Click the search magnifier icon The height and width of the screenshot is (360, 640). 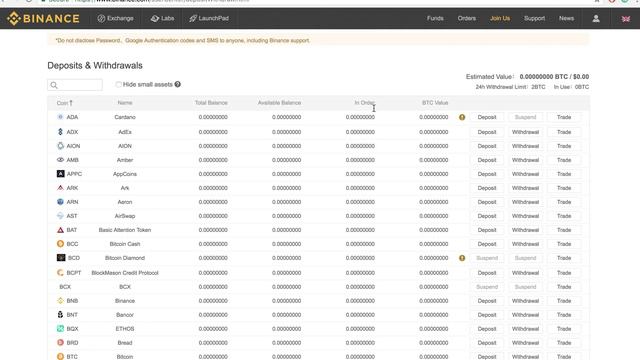[x=54, y=85]
